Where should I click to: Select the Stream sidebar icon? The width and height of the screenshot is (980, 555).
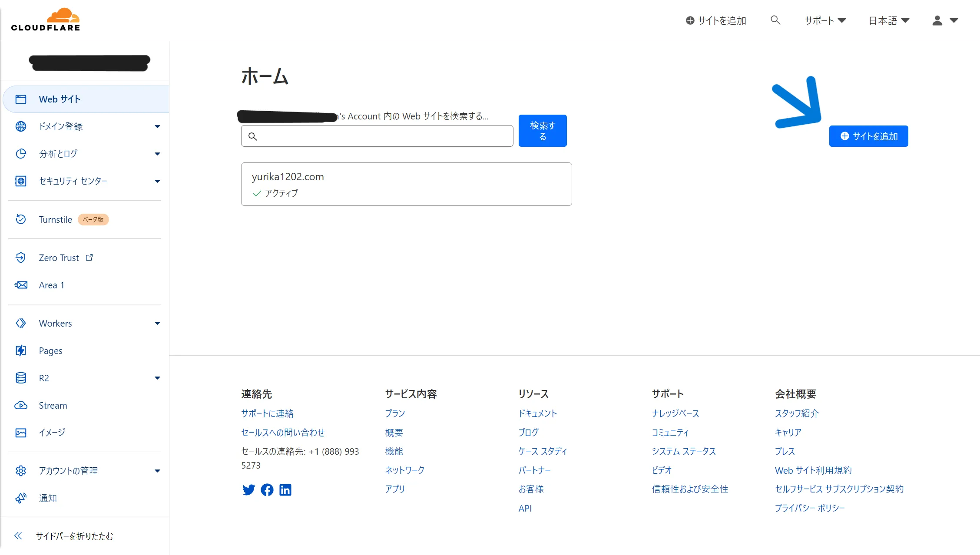[21, 405]
